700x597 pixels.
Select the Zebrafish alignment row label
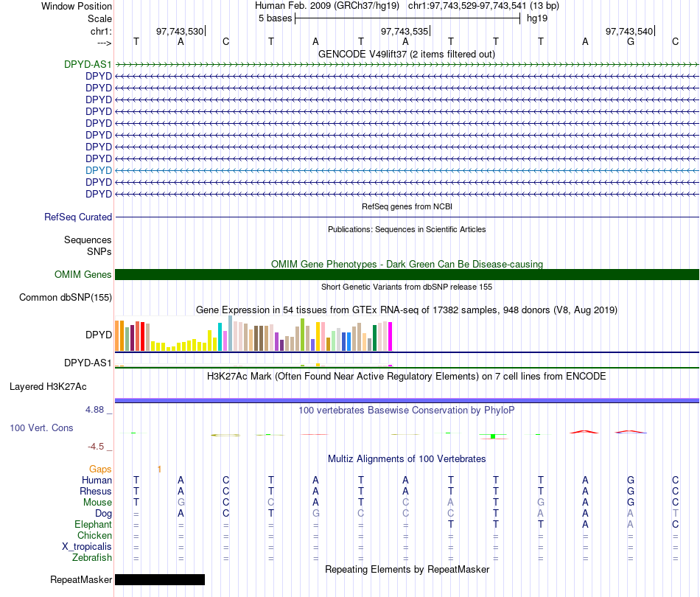92,558
